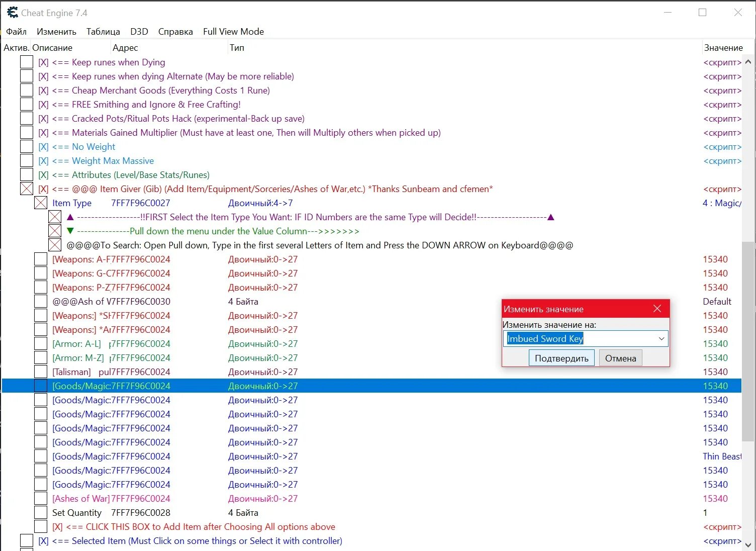The image size is (756, 551).
Task: Click the Отмена button
Action: click(x=620, y=358)
